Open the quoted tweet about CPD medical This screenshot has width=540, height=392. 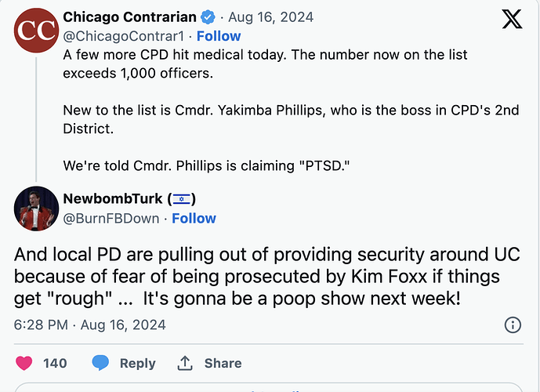[x=291, y=111]
